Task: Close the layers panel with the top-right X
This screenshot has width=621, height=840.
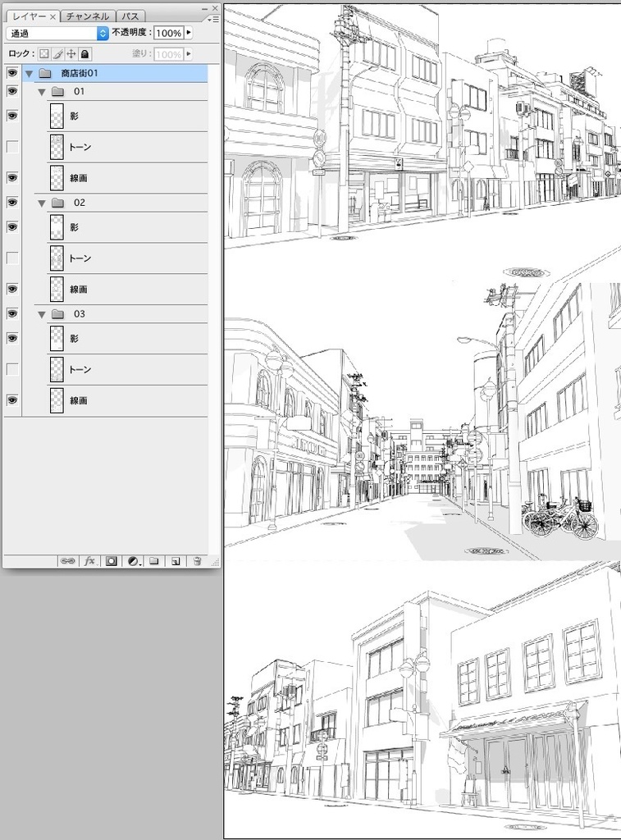Action: (215, 8)
